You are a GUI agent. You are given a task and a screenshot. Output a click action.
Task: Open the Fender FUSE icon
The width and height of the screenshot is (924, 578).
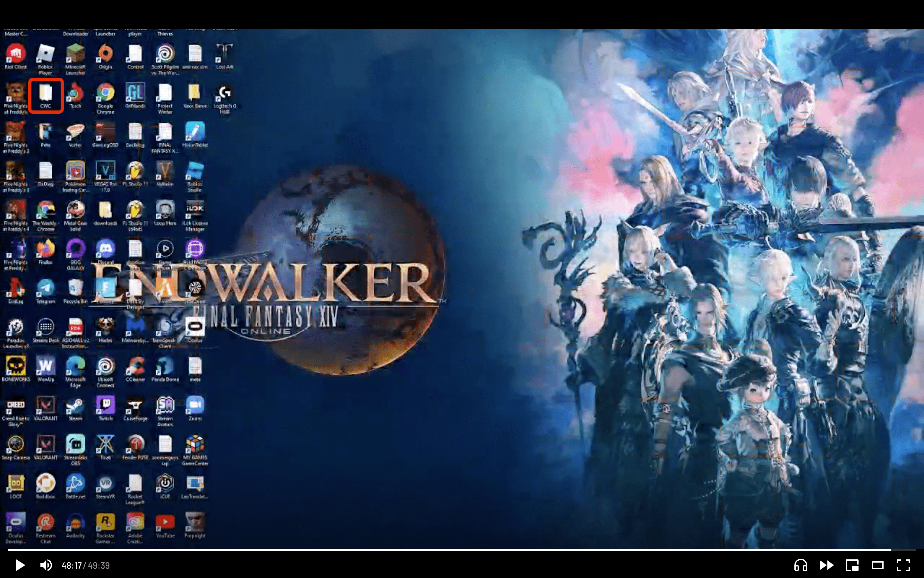pyautogui.click(x=135, y=447)
